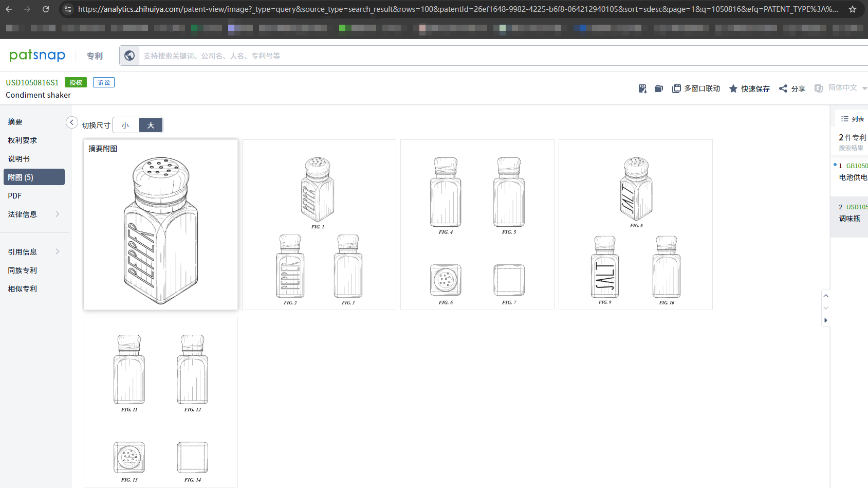Open multi-window linkage 多窗口联动
Image resolution: width=868 pixels, height=488 pixels.
pos(696,88)
